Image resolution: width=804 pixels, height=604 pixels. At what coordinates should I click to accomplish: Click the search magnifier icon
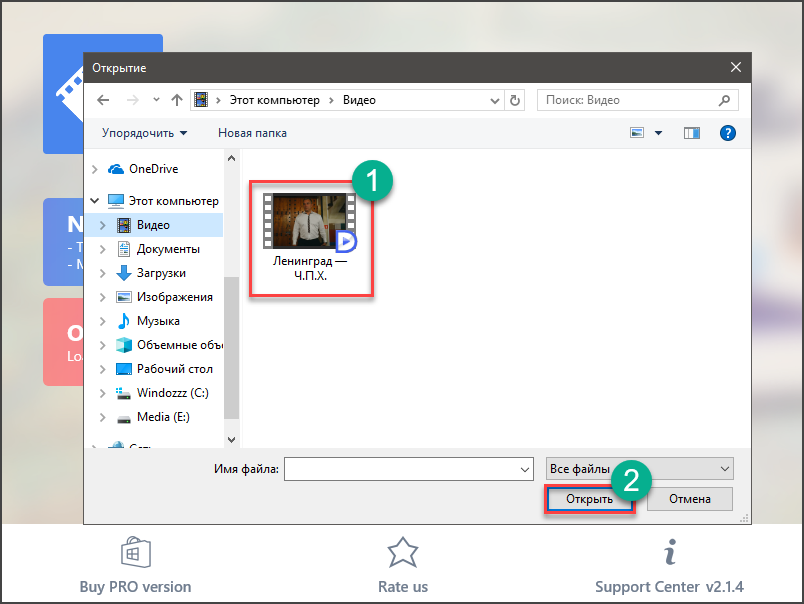pyautogui.click(x=724, y=100)
